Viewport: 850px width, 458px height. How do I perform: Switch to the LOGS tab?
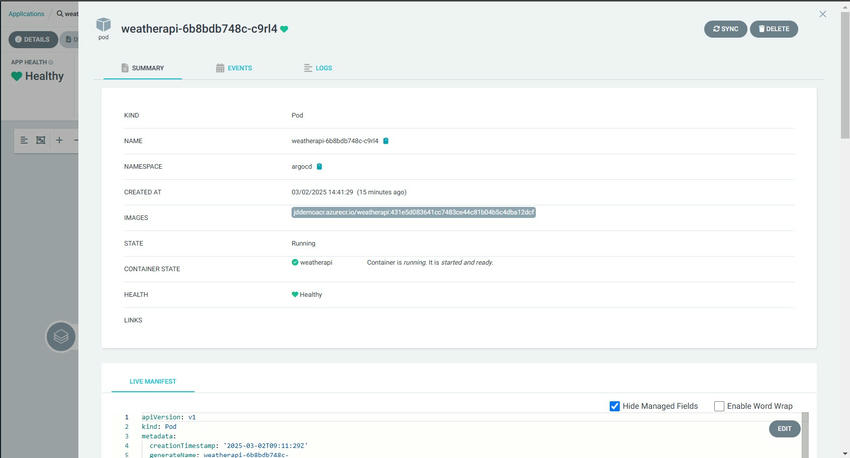(318, 68)
